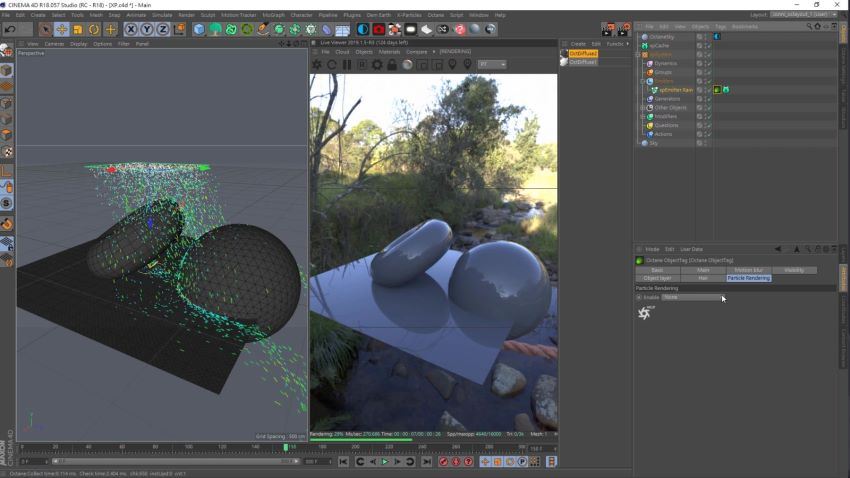850x478 pixels.
Task: Click the blue capsule deformer icon
Action: 327,29
